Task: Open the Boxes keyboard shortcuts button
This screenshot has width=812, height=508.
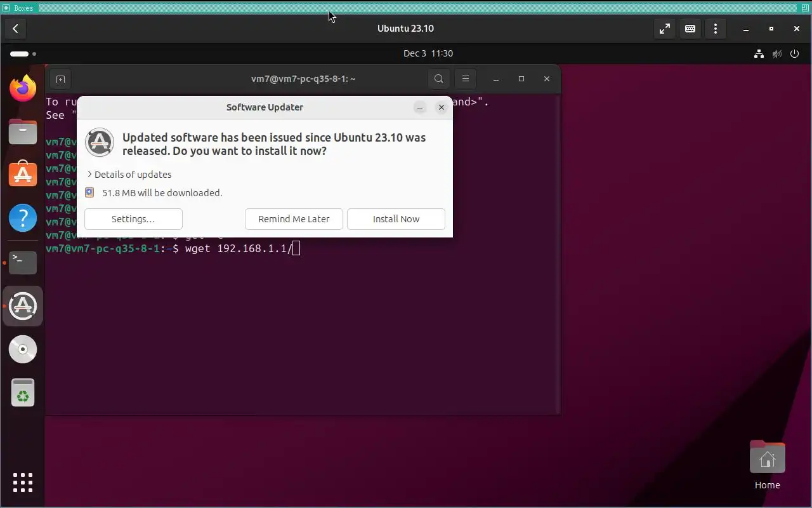Action: tap(690, 29)
